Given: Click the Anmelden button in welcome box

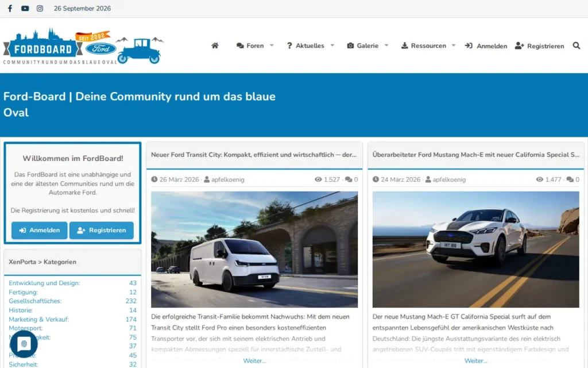Looking at the screenshot, I should coord(40,230).
